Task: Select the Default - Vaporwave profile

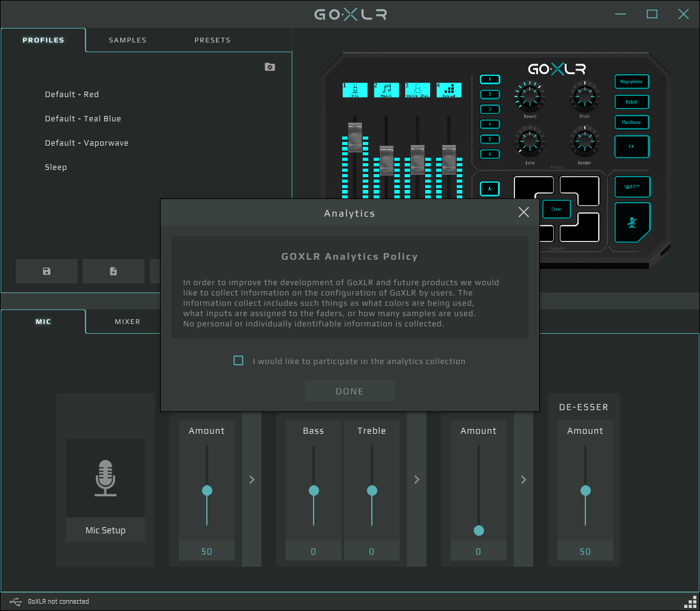Action: point(87,143)
